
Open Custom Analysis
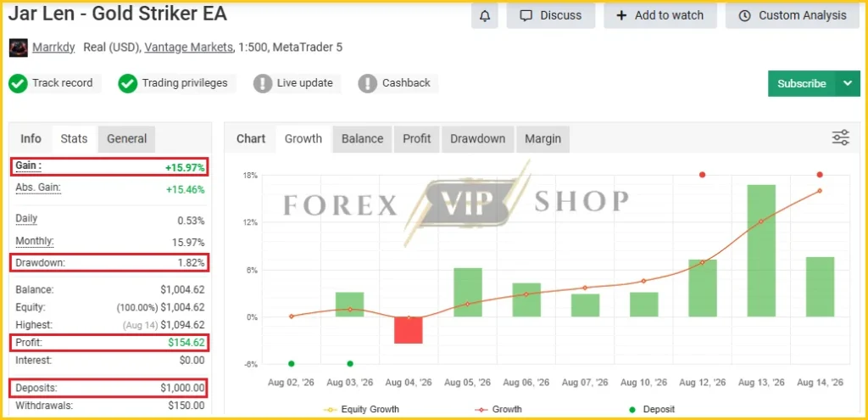click(x=793, y=15)
